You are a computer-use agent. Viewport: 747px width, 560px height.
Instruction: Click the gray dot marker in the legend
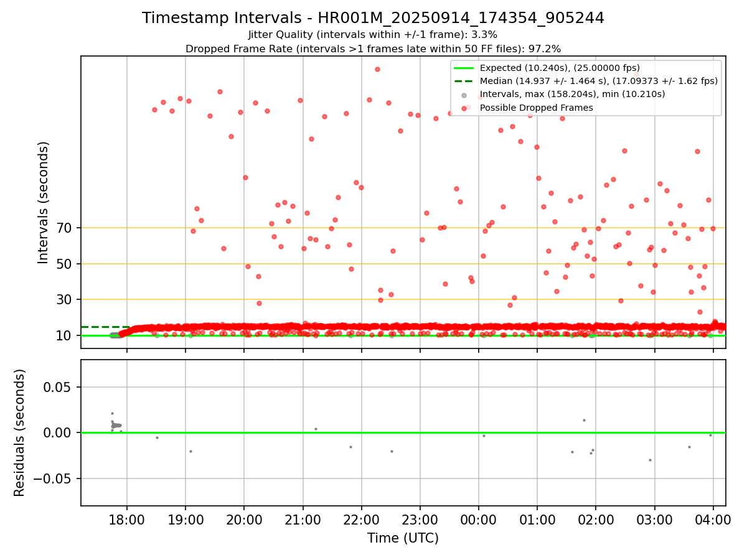[x=464, y=95]
